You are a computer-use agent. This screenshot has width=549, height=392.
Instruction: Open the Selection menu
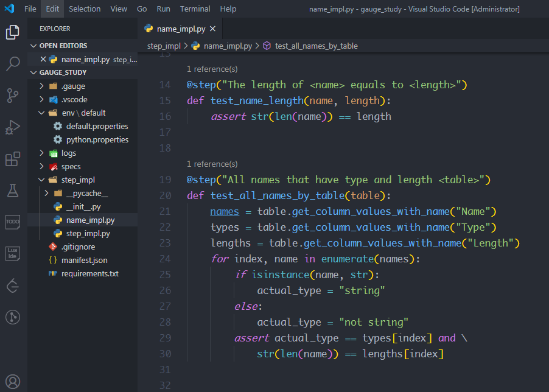click(85, 9)
